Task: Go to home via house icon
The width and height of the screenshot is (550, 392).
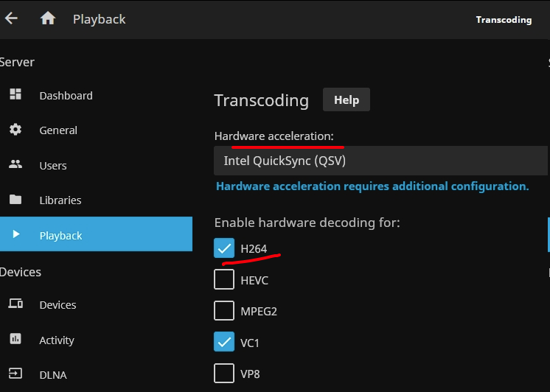Action: pyautogui.click(x=48, y=19)
